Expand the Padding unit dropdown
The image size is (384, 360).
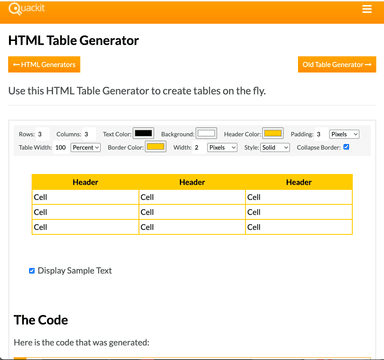click(x=344, y=134)
